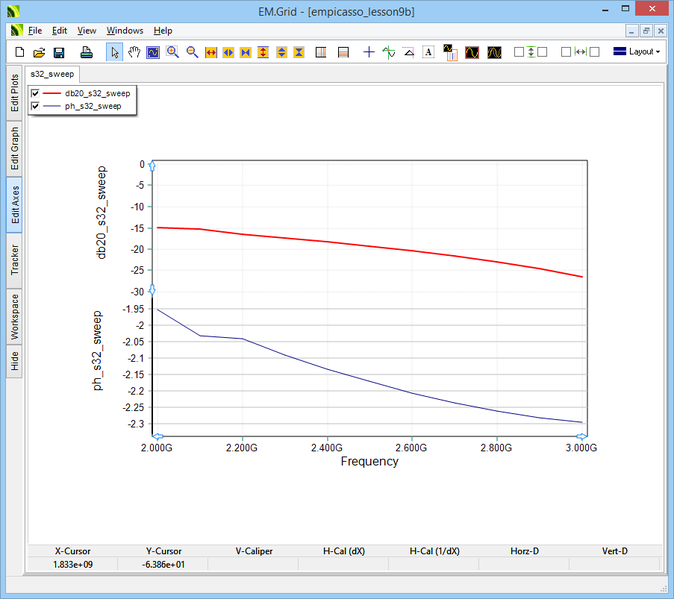Screen dimensions: 674x599
Task: Click the zoom in magnifier icon
Action: pos(173,51)
